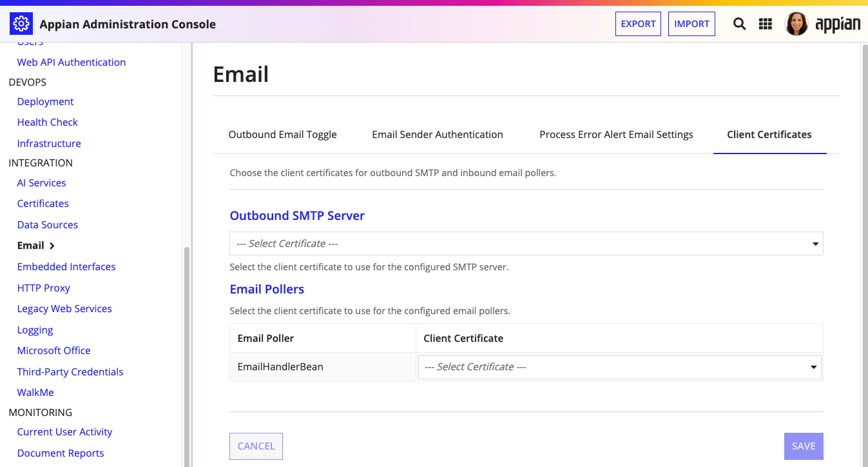Image resolution: width=868 pixels, height=467 pixels.
Task: Open Document Reports page
Action: 61,453
